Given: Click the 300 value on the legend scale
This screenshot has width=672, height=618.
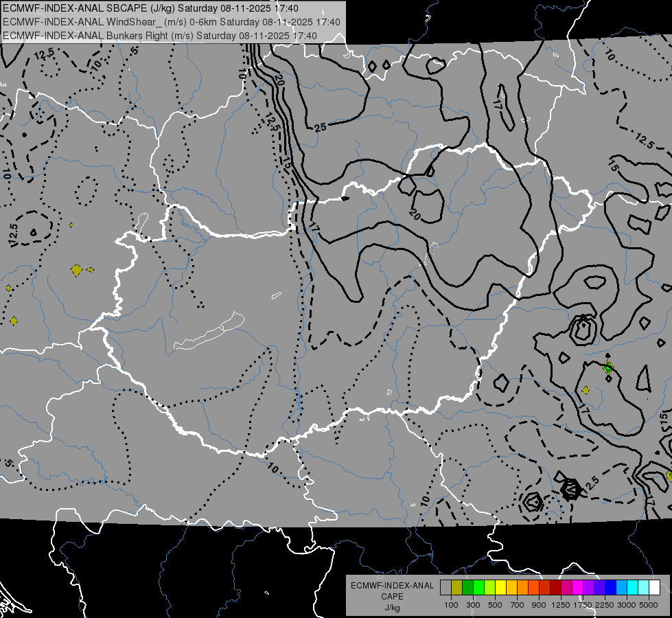Looking at the screenshot, I should [473, 605].
